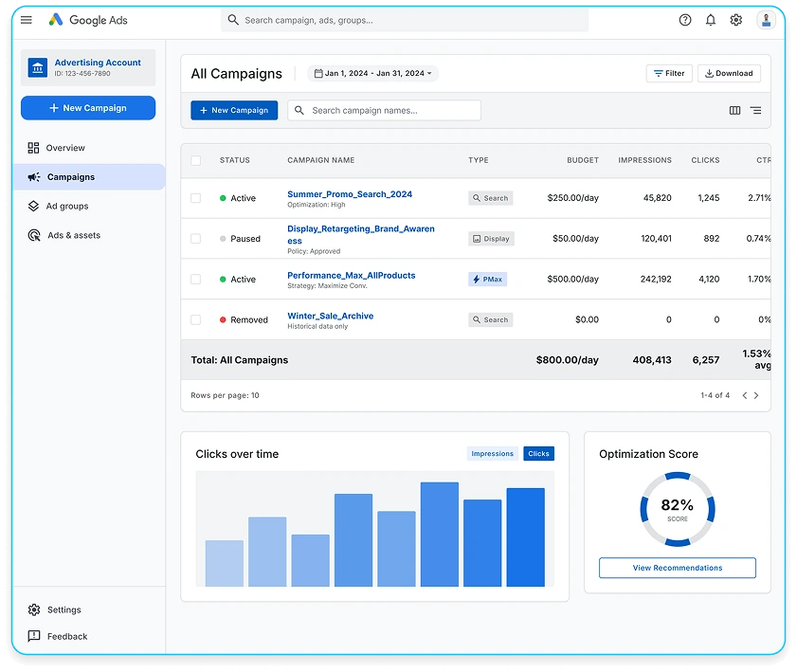Screen dimensions: 797x672
Task: Open the hamburger main menu
Action: pos(27,20)
